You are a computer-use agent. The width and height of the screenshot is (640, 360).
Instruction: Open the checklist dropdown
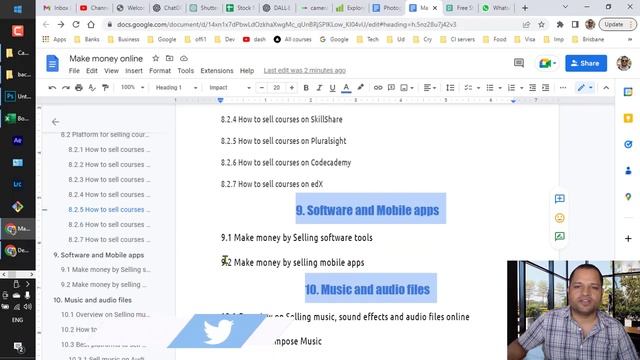(x=472, y=87)
